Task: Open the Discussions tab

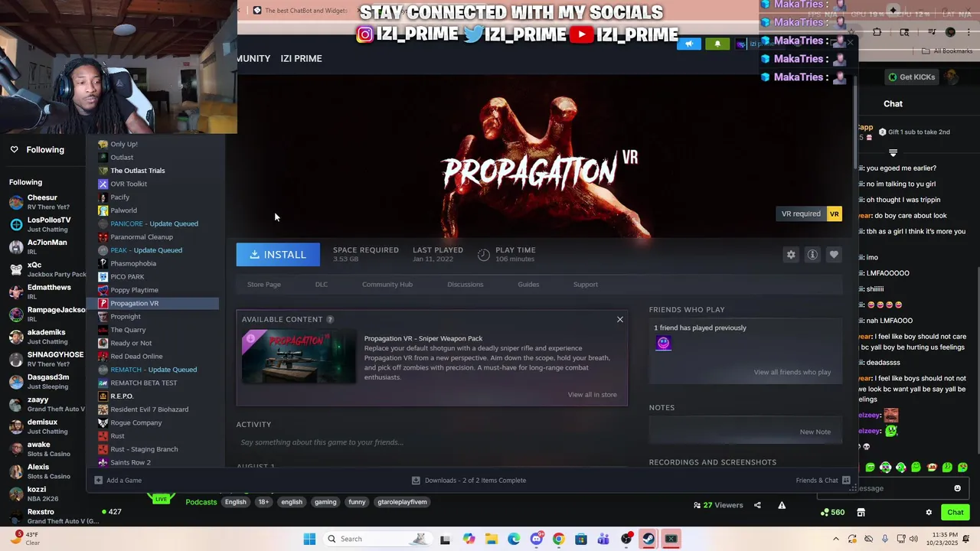Action: point(465,284)
